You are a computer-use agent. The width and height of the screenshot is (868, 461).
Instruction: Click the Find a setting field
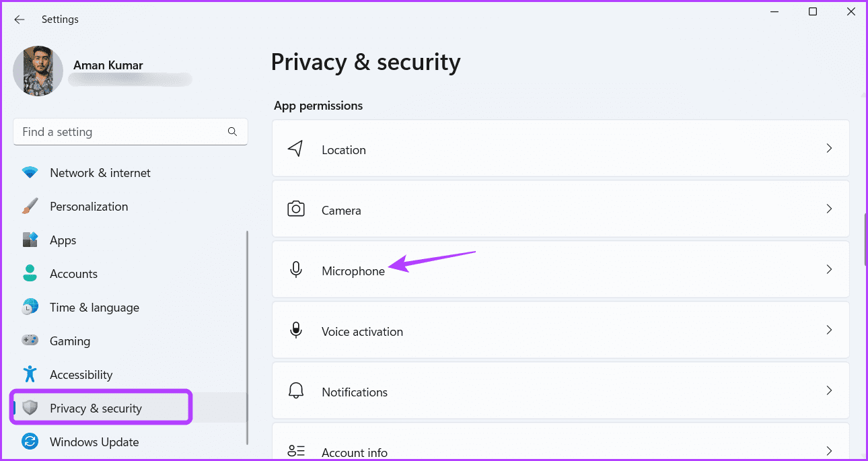click(131, 132)
